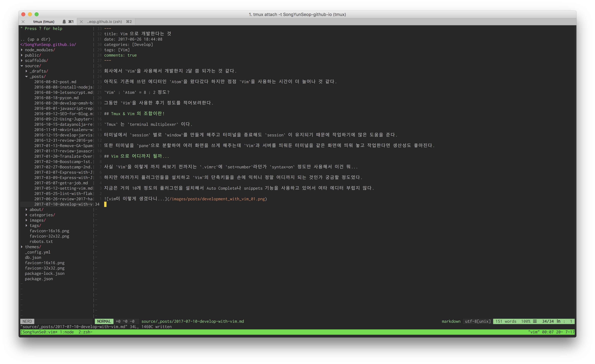Click the bell icon on tmux tab
595x364 pixels.
[x=64, y=22]
